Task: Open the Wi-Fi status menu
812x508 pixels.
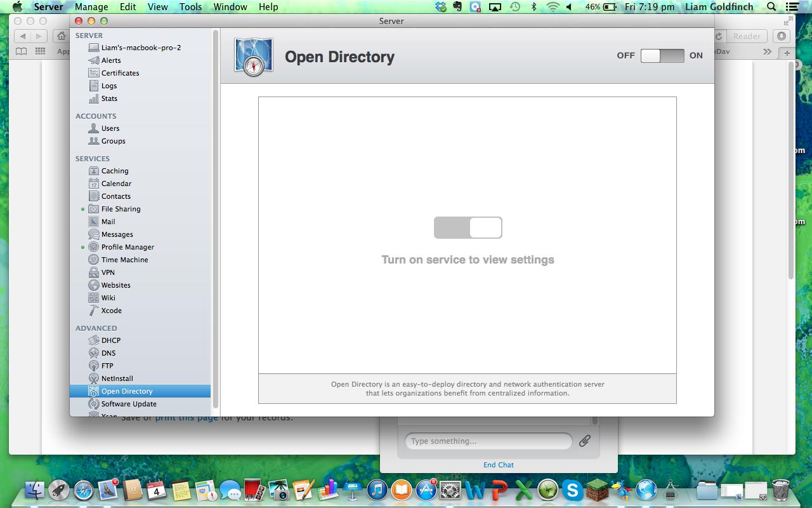Action: (x=553, y=7)
